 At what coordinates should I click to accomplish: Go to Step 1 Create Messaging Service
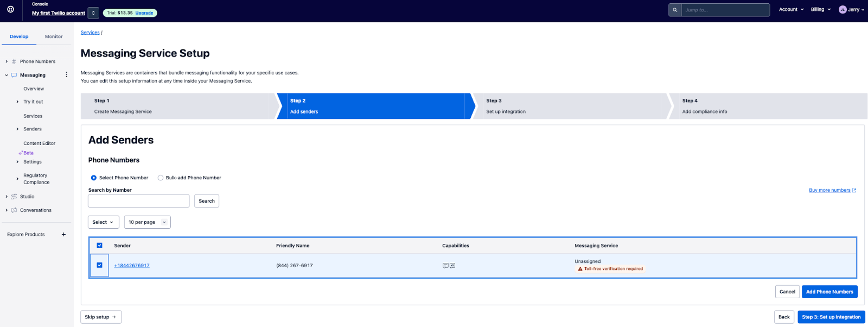click(177, 106)
